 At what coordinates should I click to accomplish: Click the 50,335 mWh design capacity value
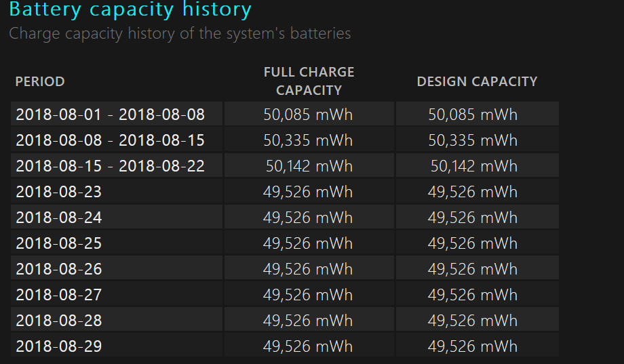[x=473, y=140]
